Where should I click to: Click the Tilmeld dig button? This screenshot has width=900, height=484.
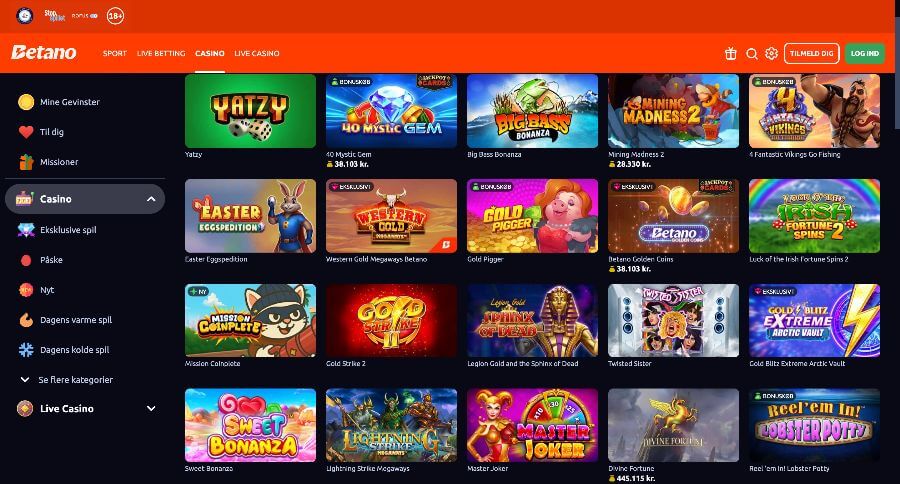(812, 53)
